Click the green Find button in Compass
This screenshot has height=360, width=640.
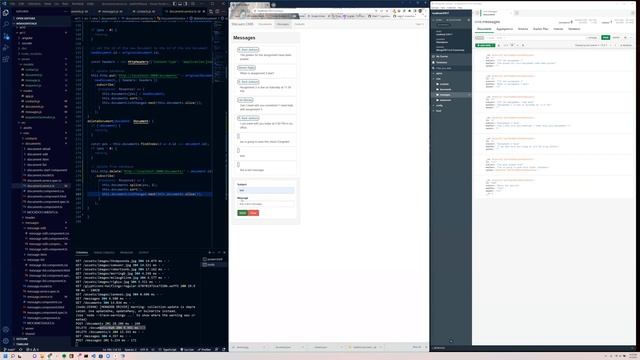pyautogui.click(x=606, y=38)
